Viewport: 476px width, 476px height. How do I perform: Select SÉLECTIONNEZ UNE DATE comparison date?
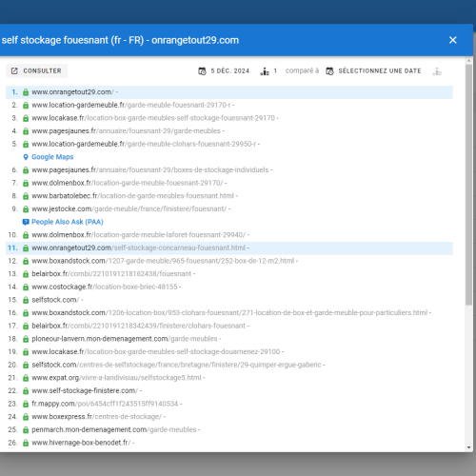(x=380, y=70)
